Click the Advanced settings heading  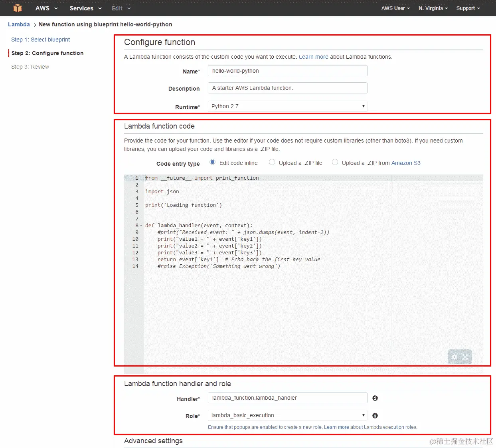tap(153, 441)
